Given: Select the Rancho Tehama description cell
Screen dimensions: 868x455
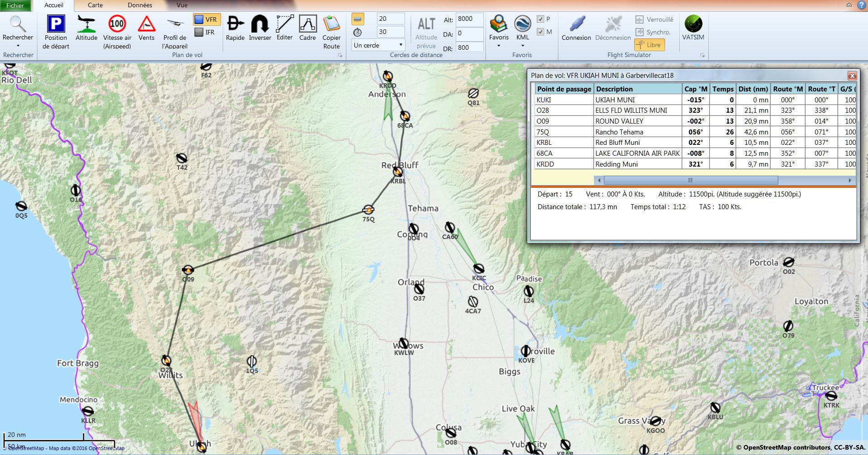Looking at the screenshot, I should point(637,132).
